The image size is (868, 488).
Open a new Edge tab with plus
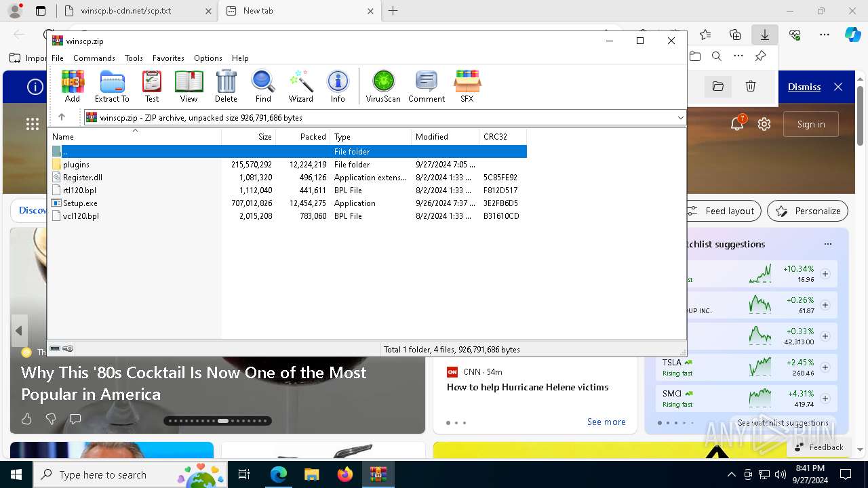coord(393,11)
